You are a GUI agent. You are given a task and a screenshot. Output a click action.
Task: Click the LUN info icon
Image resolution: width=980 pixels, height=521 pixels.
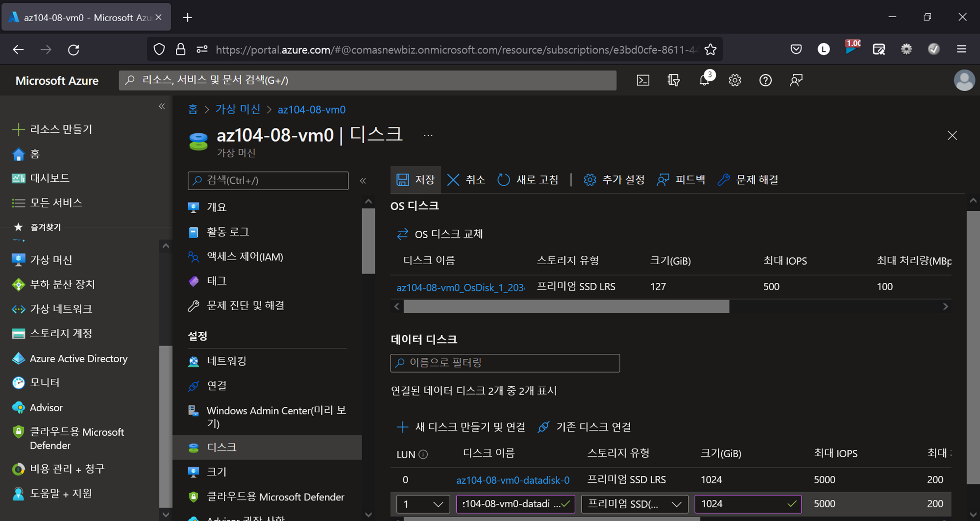[x=423, y=454]
